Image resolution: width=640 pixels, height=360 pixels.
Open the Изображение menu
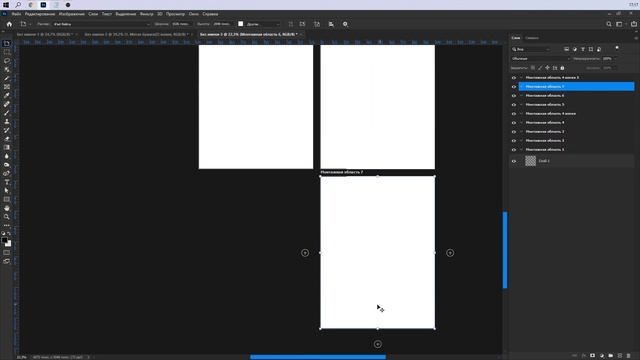tap(72, 14)
